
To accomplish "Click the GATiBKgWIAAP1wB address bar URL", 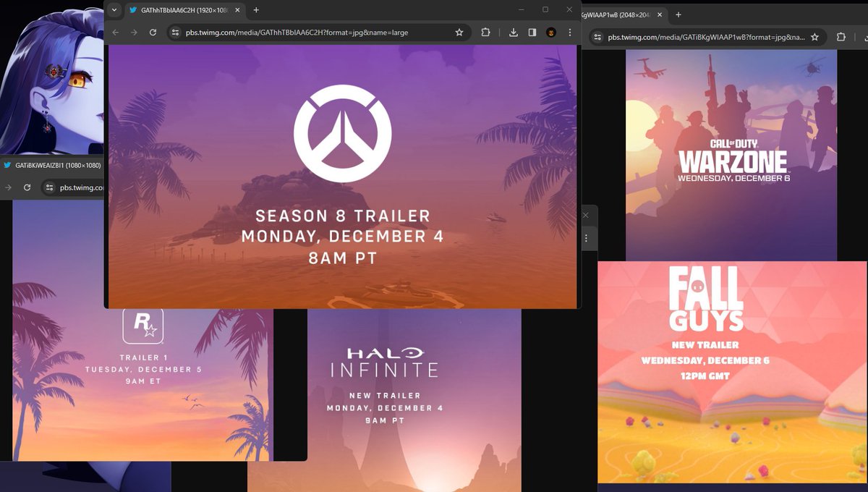I will click(706, 37).
